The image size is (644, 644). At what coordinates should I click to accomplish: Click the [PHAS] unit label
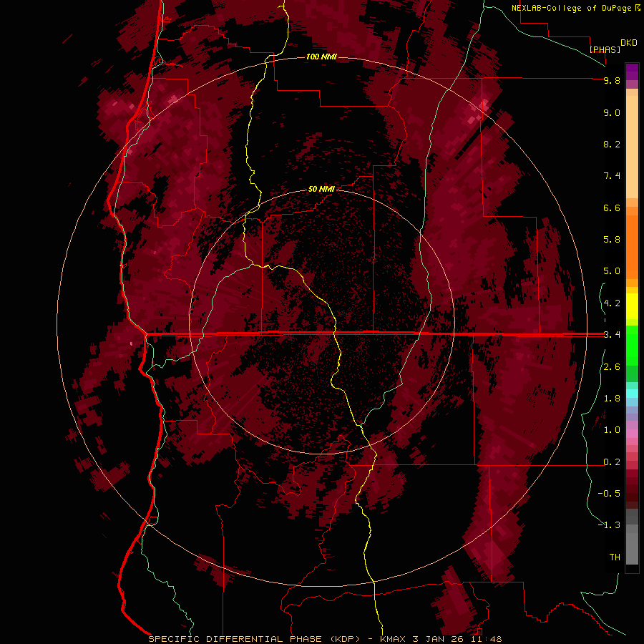(x=605, y=49)
